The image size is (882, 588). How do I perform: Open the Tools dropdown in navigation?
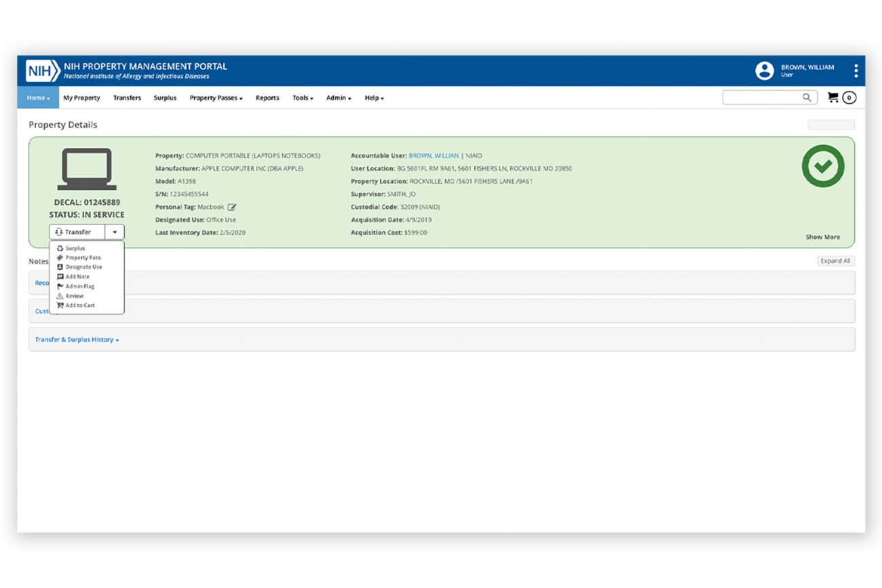[303, 98]
